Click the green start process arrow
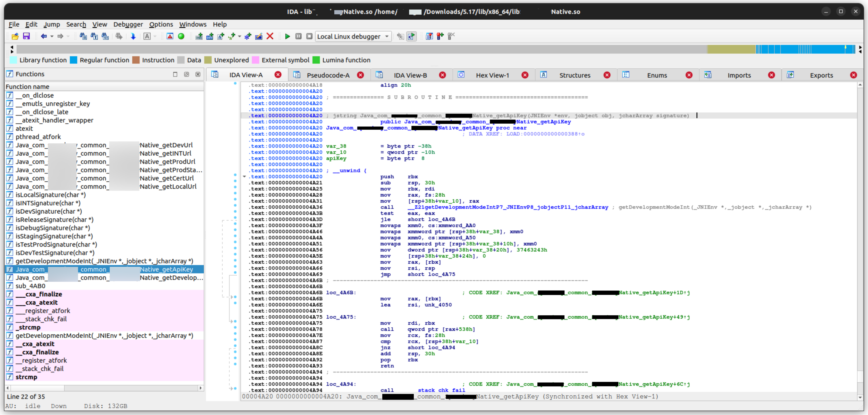 click(x=287, y=36)
